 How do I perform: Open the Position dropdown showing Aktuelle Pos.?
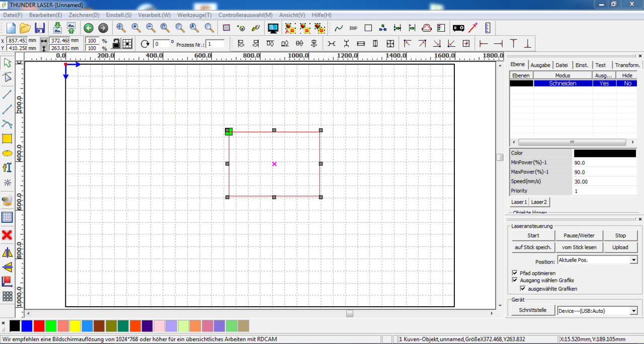(x=633, y=260)
